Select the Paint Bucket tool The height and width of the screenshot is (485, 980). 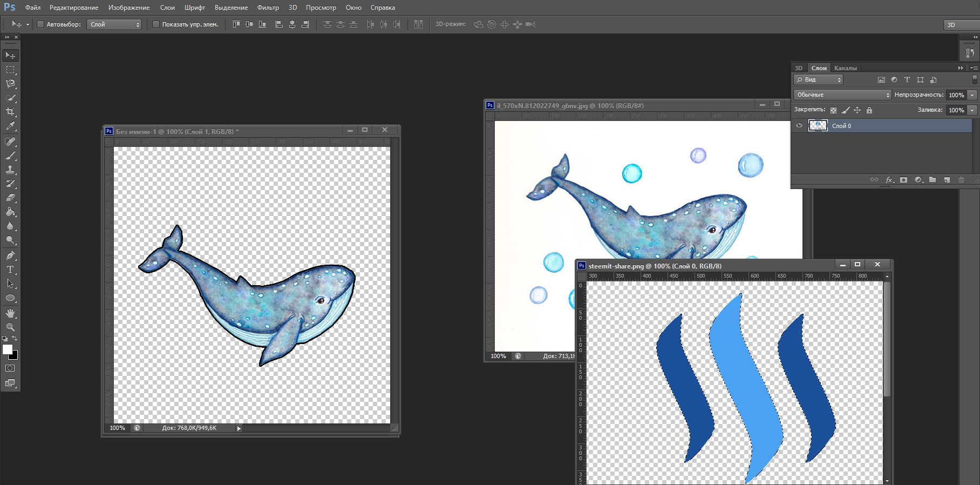10,212
